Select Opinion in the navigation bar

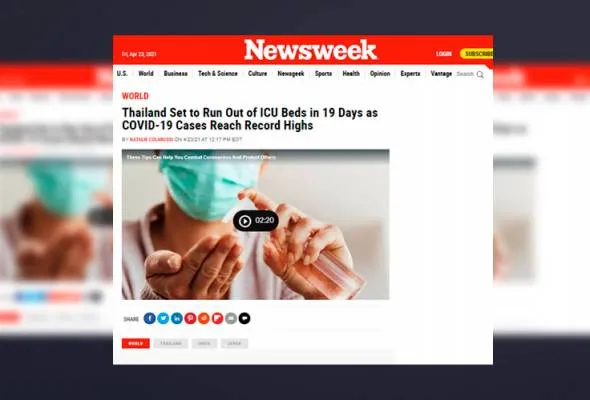[380, 73]
